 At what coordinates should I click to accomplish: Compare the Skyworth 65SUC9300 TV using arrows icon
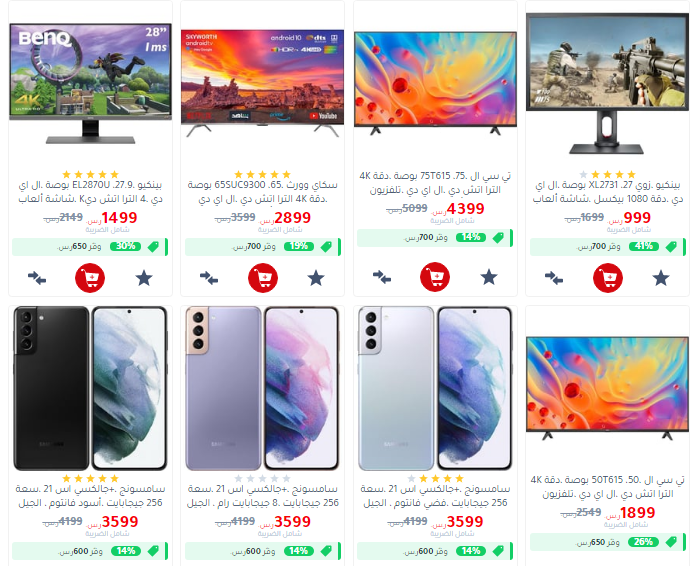click(209, 278)
